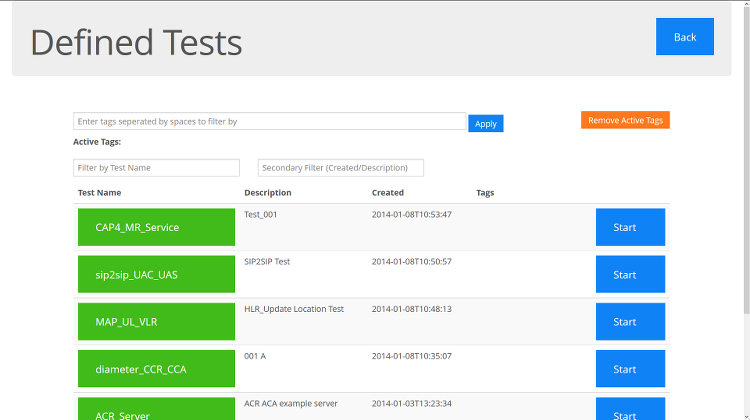
Task: Go back using the Back button
Action: tap(684, 37)
